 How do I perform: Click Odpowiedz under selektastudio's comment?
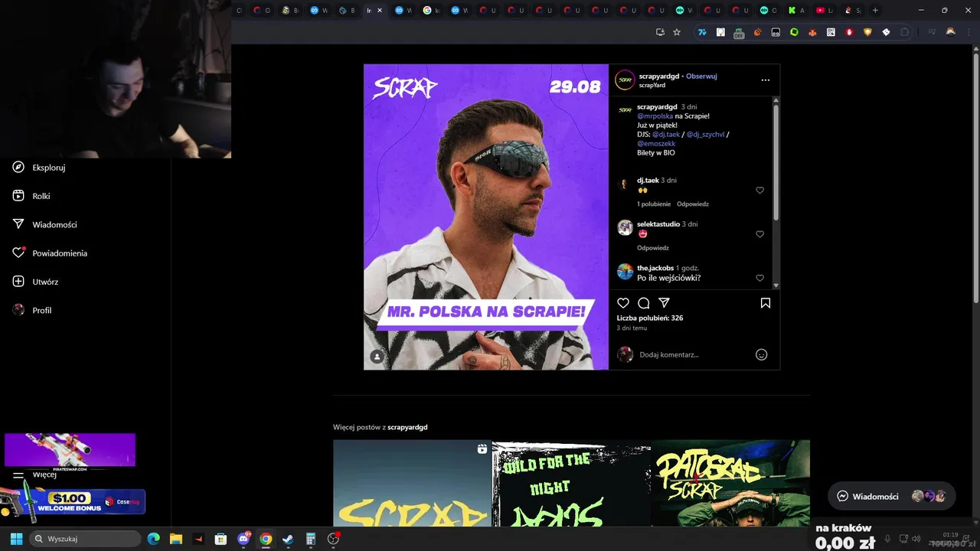coord(653,248)
